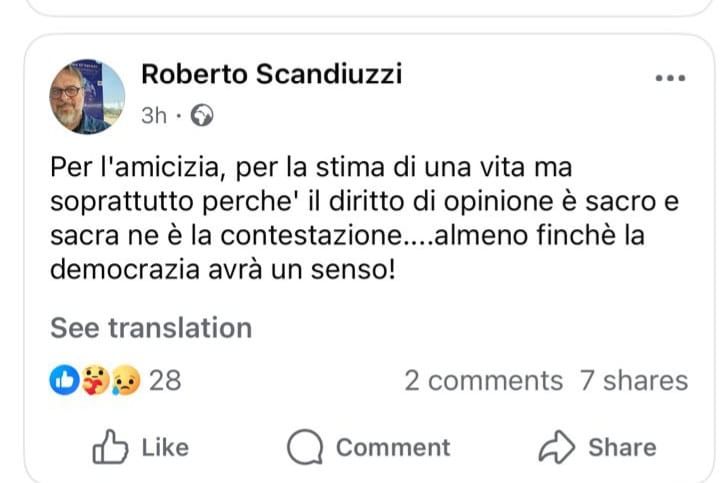Hit the Share arrow icon
This screenshot has width=720, height=483.
tap(556, 447)
